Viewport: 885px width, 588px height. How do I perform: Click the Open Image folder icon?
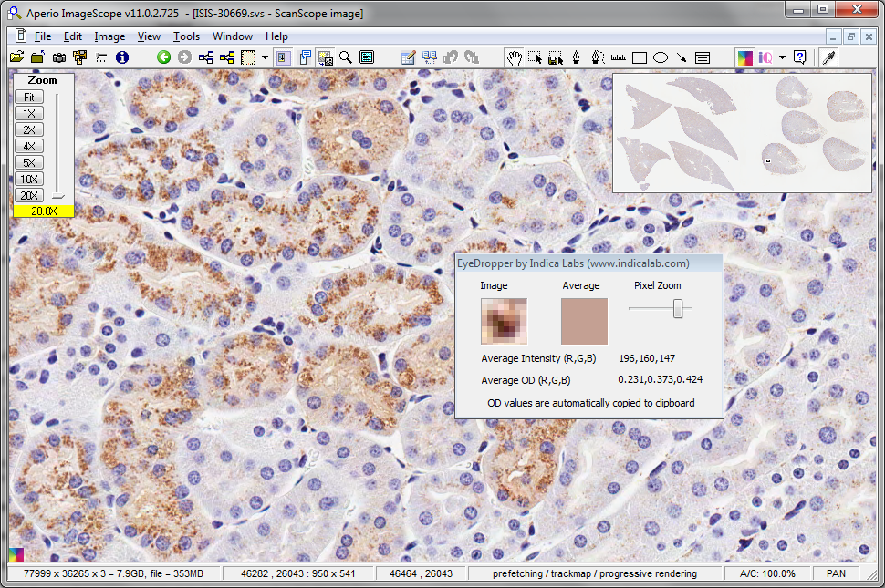[17, 57]
